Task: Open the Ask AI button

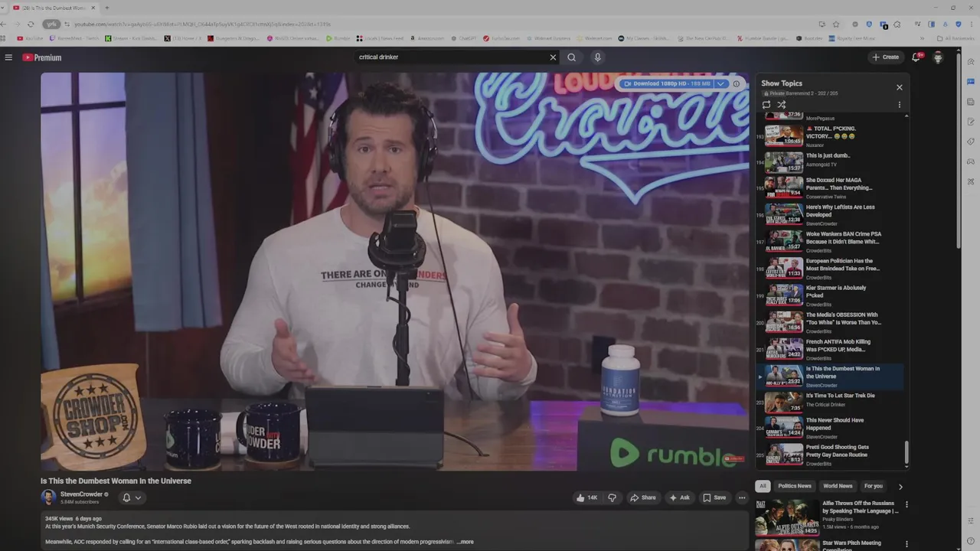Action: point(680,497)
